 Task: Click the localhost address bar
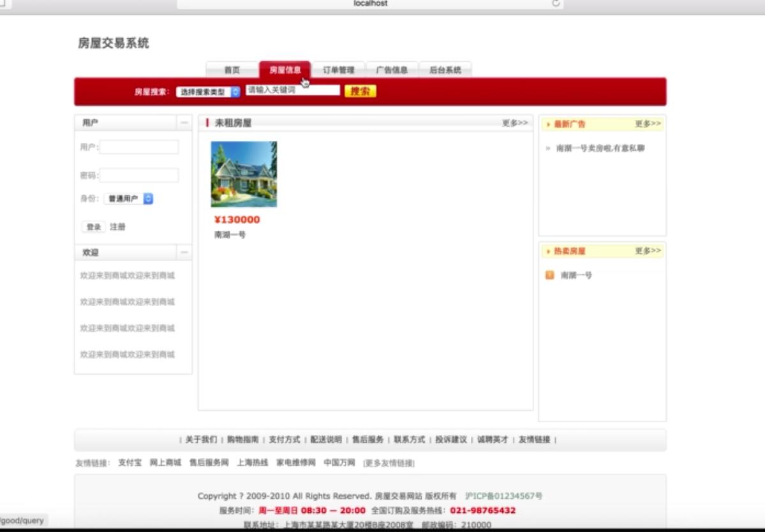tap(370, 3)
